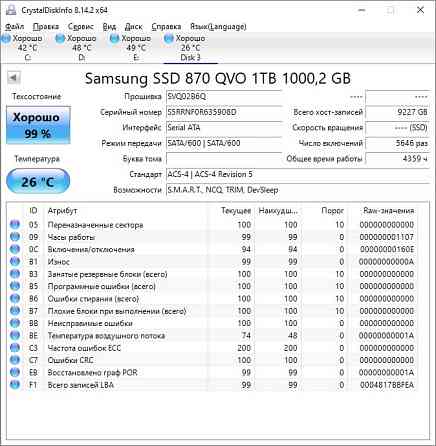Close the CrystalDiskInfo window

click(x=421, y=10)
